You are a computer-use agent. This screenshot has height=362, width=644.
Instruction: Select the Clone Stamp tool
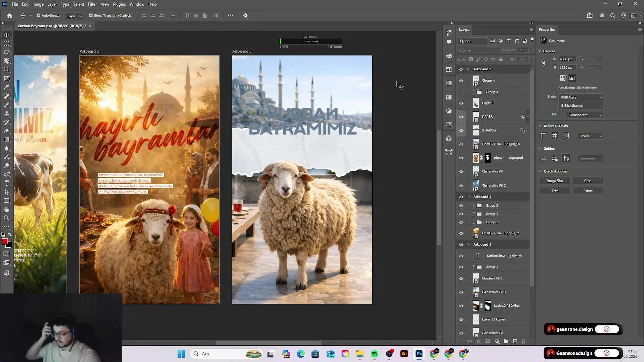pos(7,113)
